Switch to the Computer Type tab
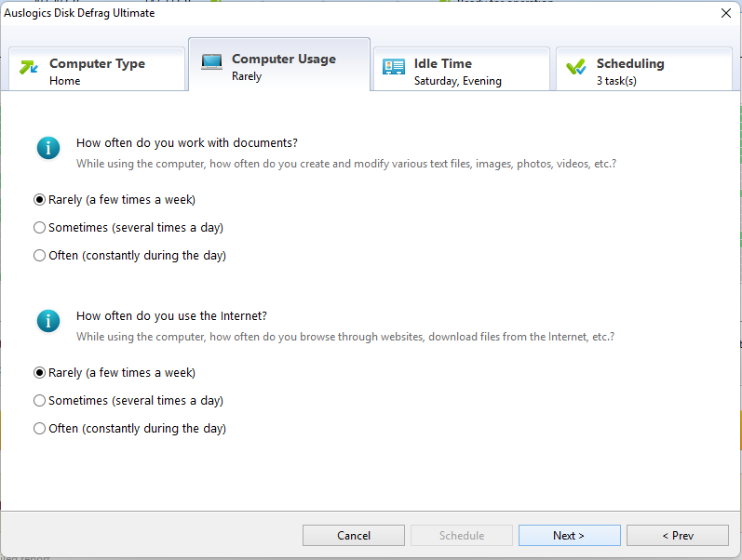 [x=97, y=70]
